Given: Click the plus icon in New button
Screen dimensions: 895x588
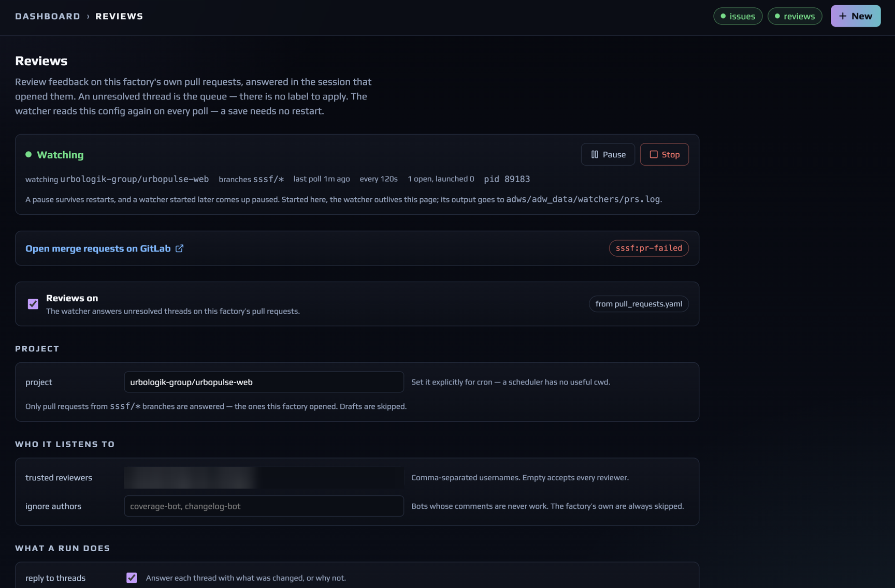Looking at the screenshot, I should point(843,16).
